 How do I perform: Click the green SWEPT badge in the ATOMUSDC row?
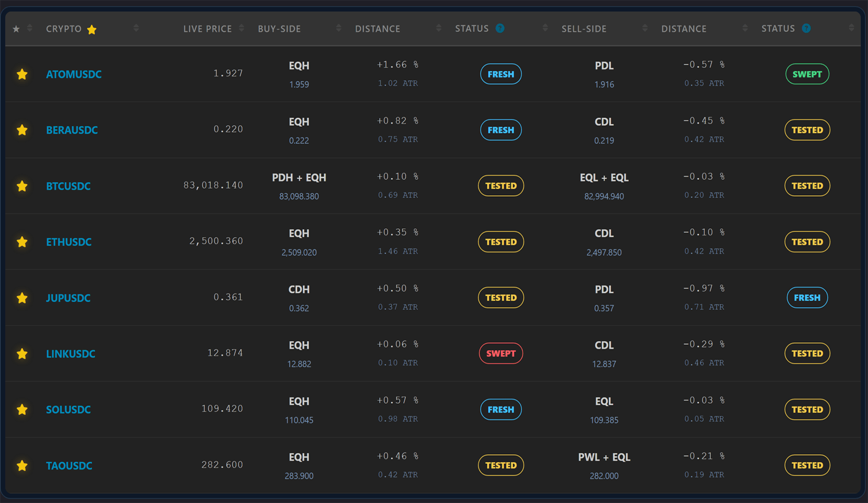point(807,74)
